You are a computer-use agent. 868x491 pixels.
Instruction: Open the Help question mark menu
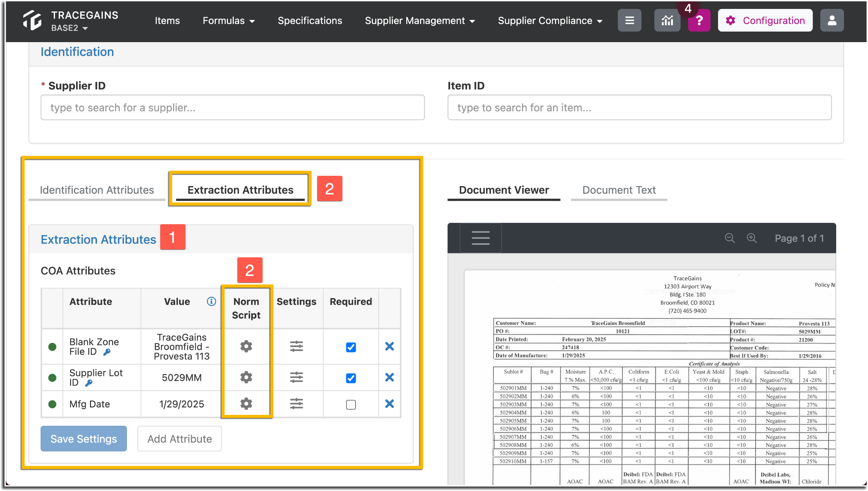[699, 20]
